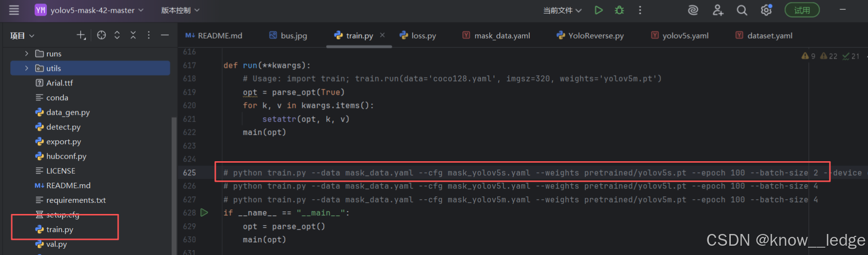Viewport: 868px width, 255px height.
Task: Select the utils folder
Action: 54,68
